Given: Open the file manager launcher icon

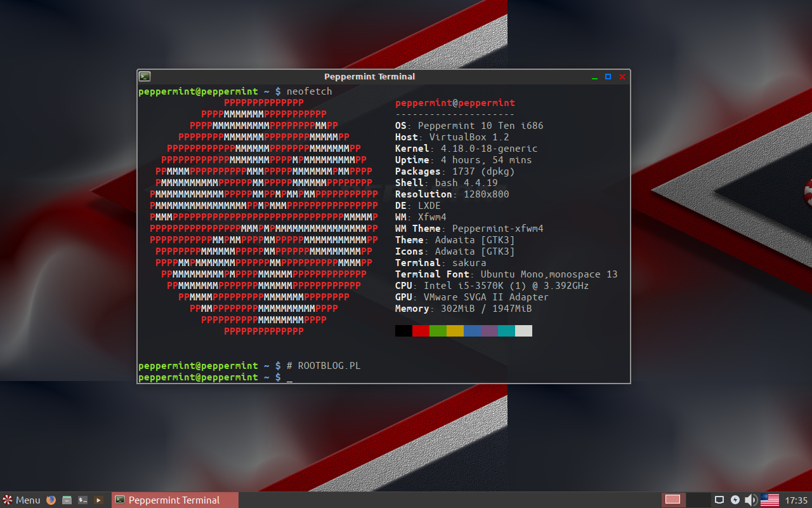Looking at the screenshot, I should click(67, 500).
